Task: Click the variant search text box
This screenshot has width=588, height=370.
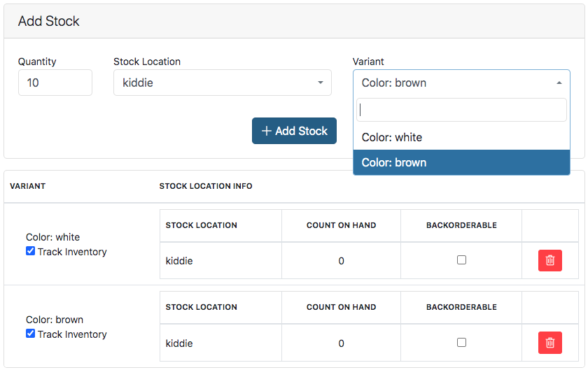Action: click(x=461, y=110)
